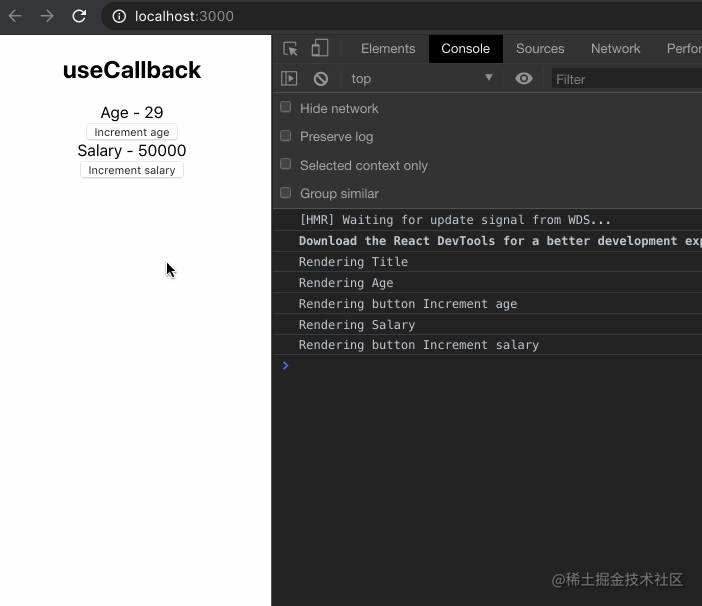
Task: Click the useCallback heading
Action: pyautogui.click(x=132, y=70)
